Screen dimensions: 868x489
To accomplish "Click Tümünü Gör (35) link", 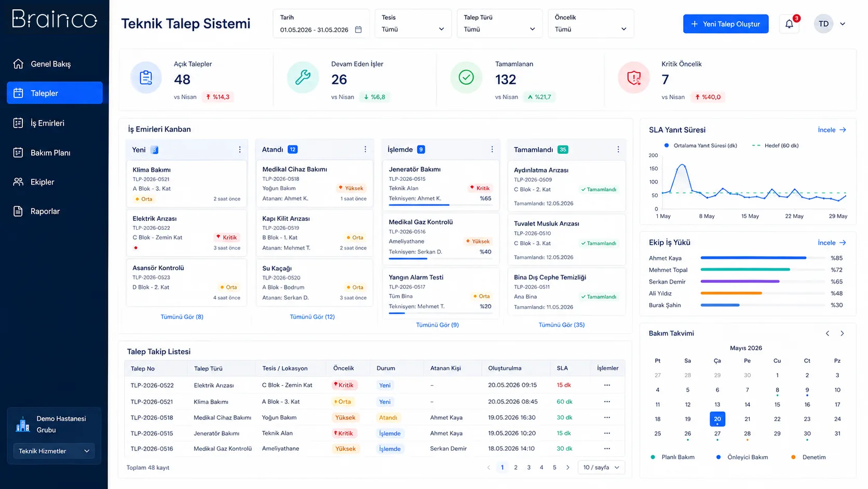I will coord(561,325).
